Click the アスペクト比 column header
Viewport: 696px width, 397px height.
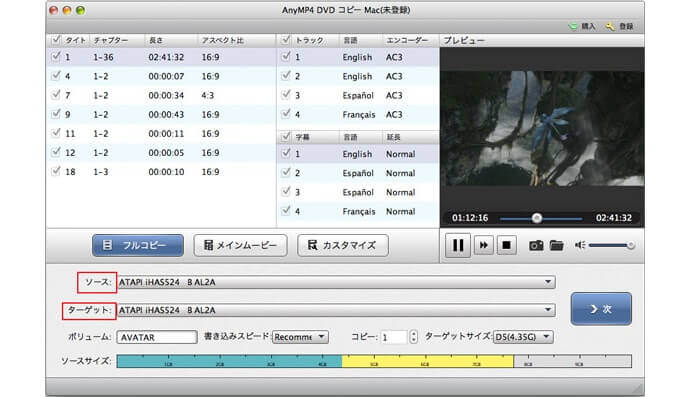click(x=236, y=40)
